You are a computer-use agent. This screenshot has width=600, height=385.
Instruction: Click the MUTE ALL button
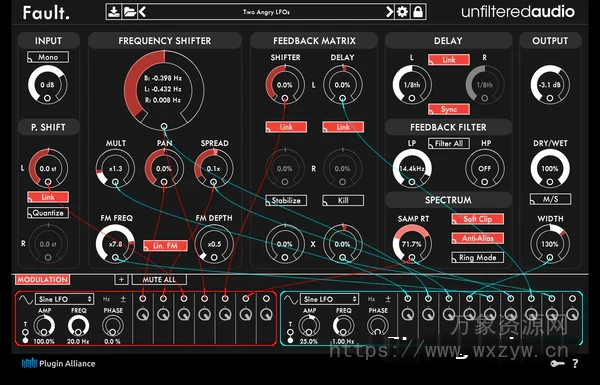pyautogui.click(x=159, y=279)
